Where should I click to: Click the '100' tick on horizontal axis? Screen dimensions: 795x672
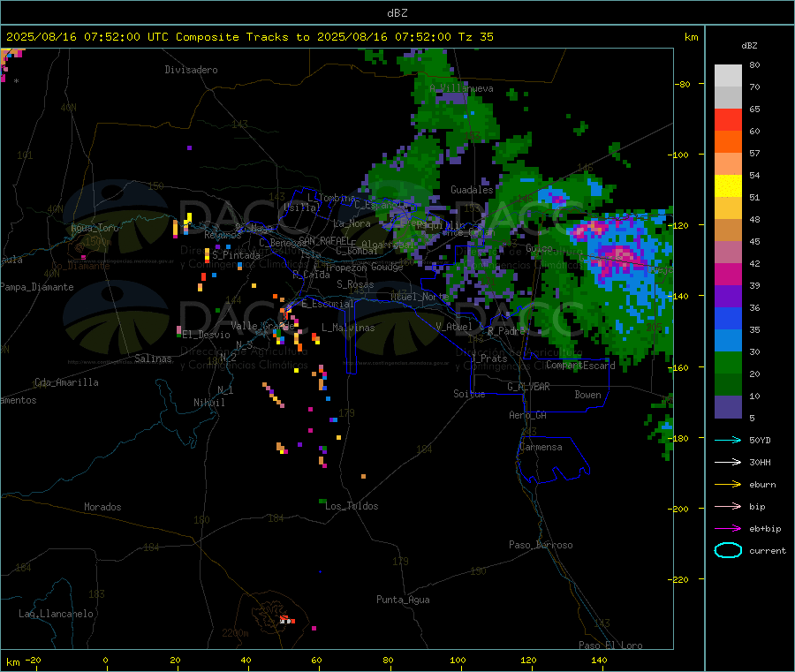coord(458,660)
